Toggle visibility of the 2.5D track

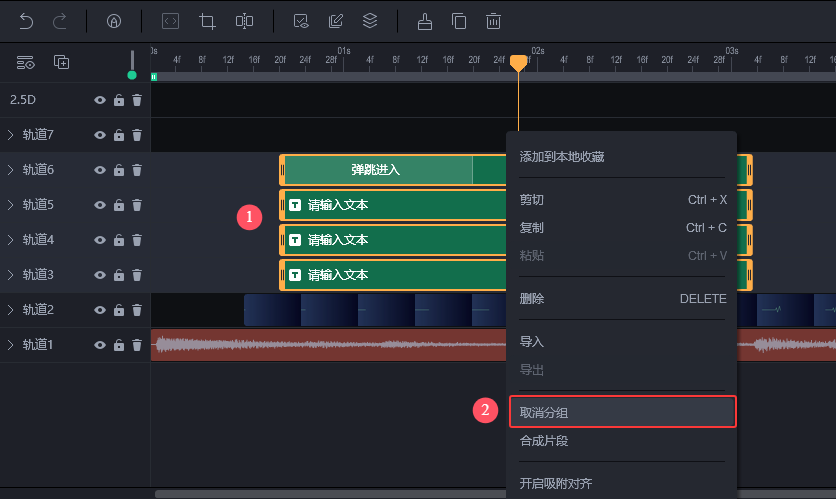tap(100, 100)
